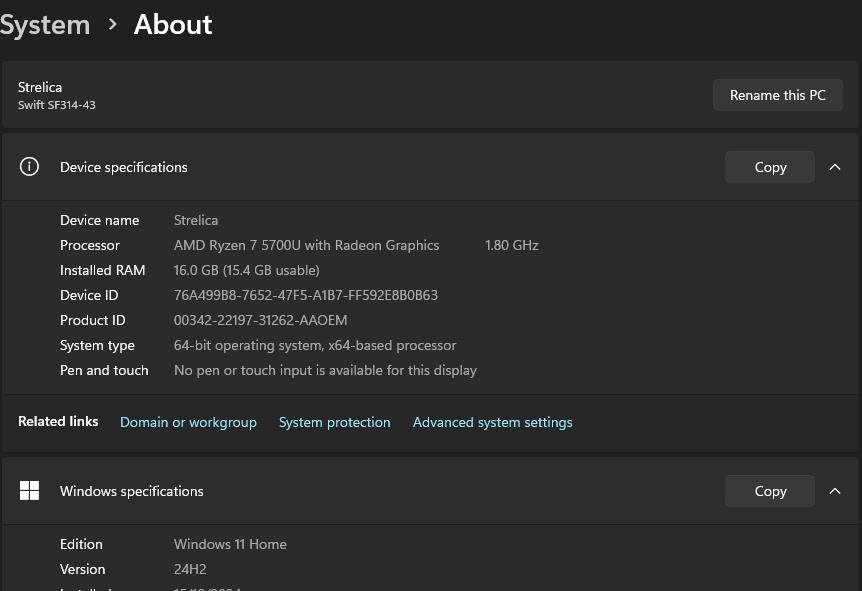The width and height of the screenshot is (862, 591).
Task: Copy the Windows specifications
Action: (770, 491)
